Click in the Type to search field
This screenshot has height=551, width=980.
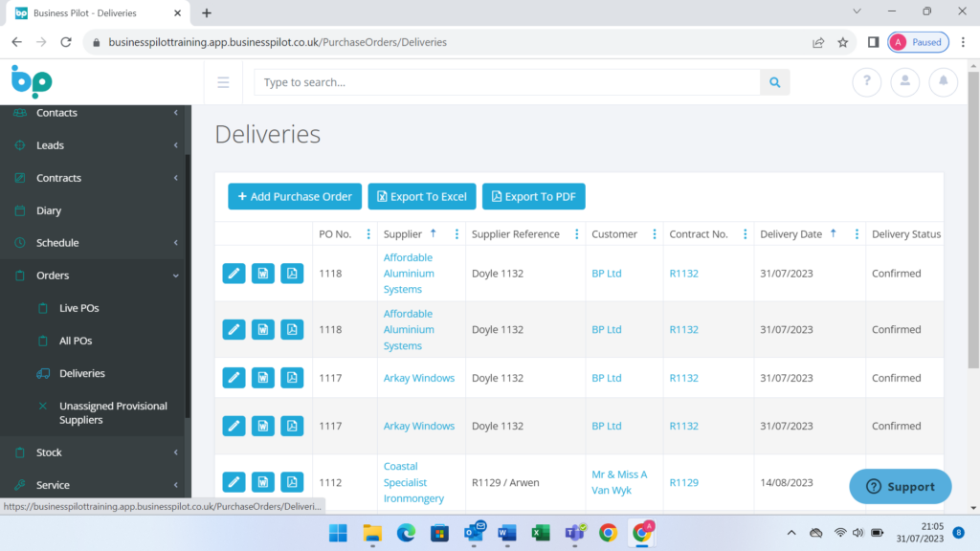[507, 82]
